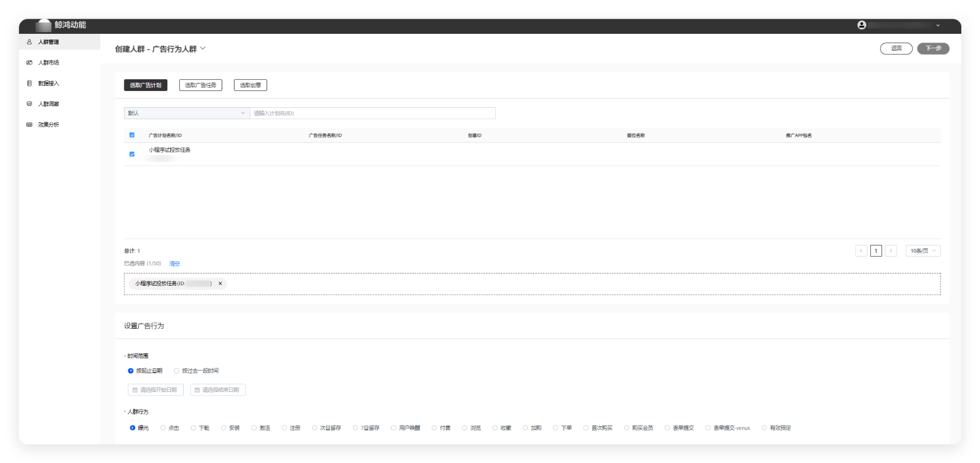Select the 购买会员 behavior radio
The height and width of the screenshot is (463, 980).
pos(639,428)
